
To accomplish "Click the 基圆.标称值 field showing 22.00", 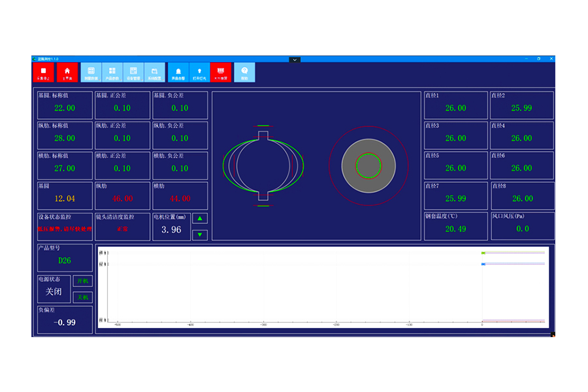I will pyautogui.click(x=65, y=108).
